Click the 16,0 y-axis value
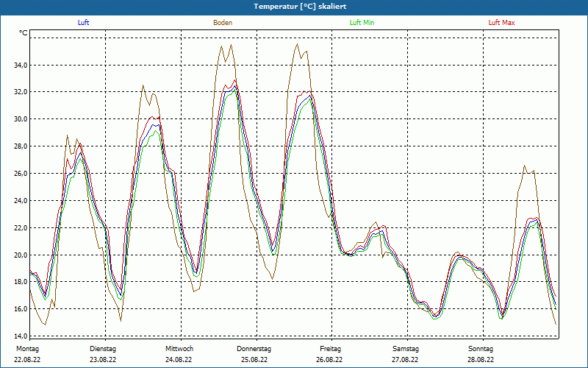Viewport: 588px width, 368px height. coord(21,308)
